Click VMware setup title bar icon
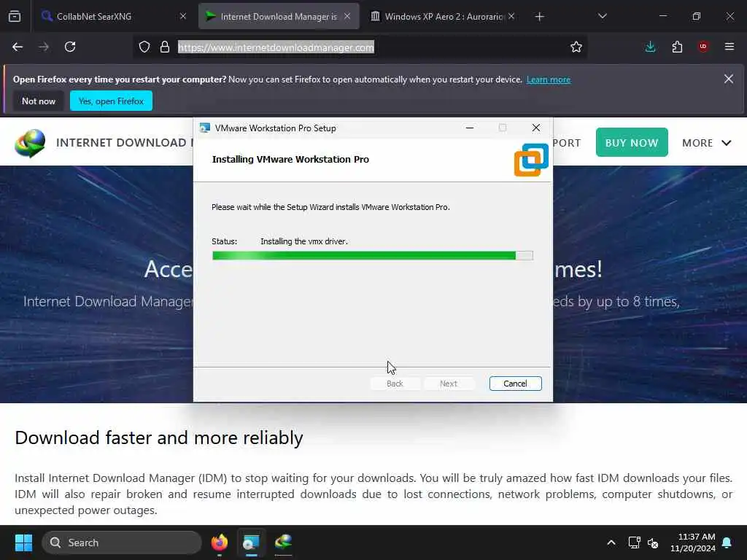This screenshot has width=747, height=560. pyautogui.click(x=205, y=128)
